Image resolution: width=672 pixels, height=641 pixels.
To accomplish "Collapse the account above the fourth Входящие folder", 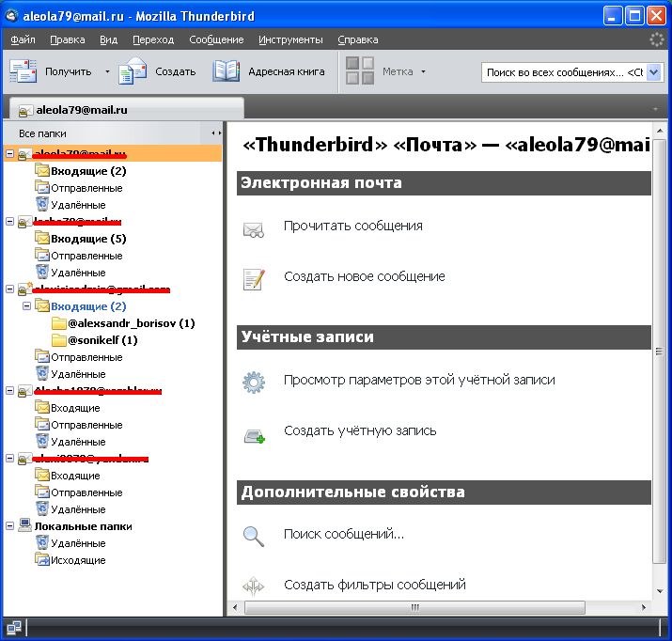I will click(x=9, y=391).
